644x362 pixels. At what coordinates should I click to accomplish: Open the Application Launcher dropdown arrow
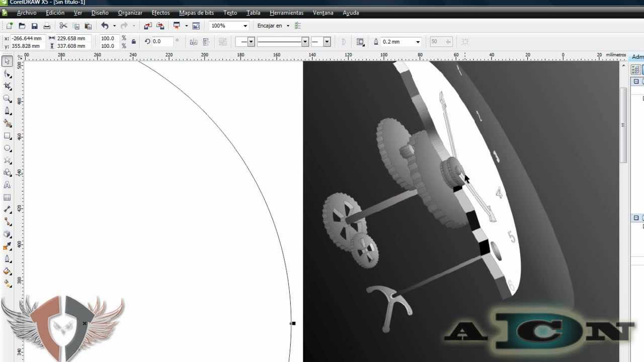[186, 26]
